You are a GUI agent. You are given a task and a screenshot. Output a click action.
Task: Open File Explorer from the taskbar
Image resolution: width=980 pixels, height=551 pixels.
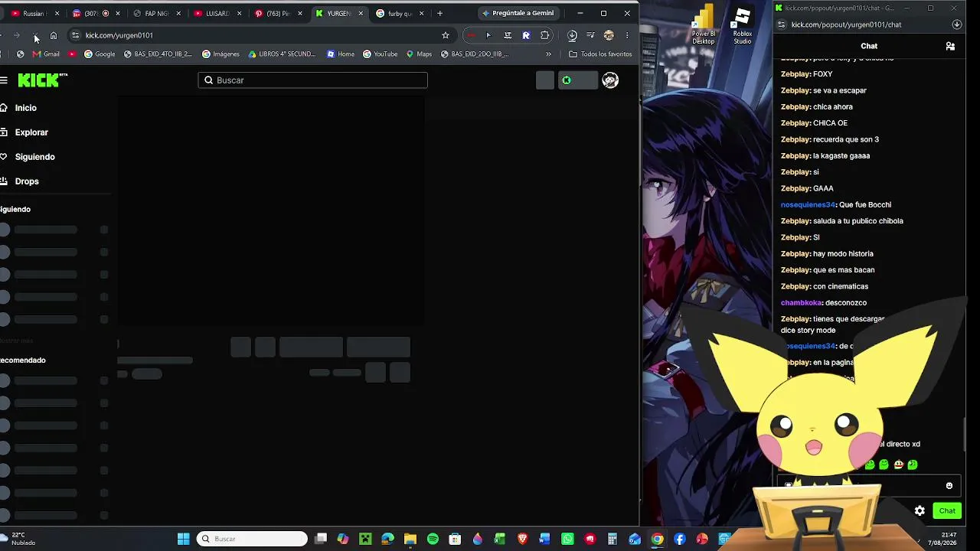pos(410,539)
